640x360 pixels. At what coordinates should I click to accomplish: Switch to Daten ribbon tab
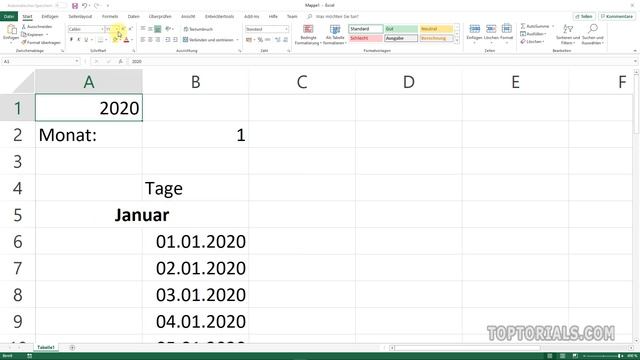pos(133,16)
